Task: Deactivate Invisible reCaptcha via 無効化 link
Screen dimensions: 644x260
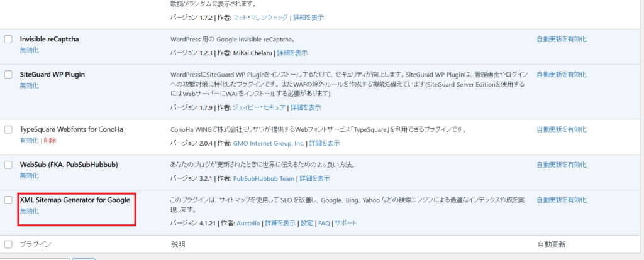Action: click(x=29, y=50)
